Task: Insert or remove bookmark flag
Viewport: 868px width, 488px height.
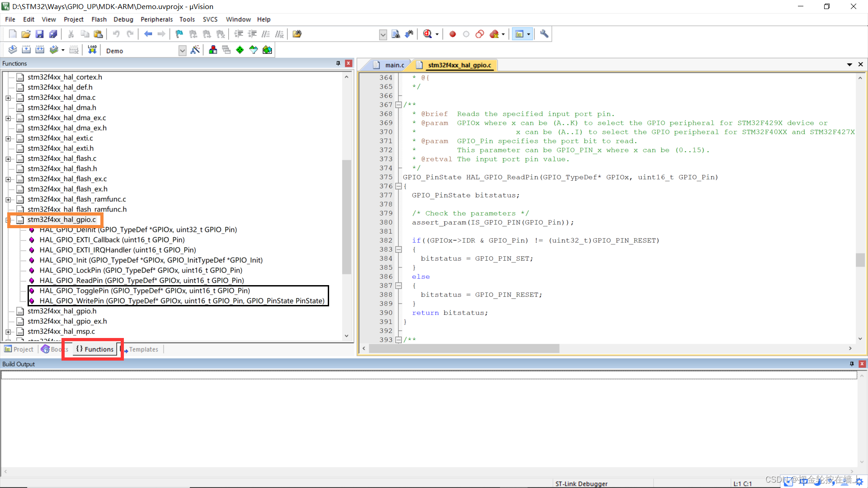Action: pyautogui.click(x=179, y=34)
